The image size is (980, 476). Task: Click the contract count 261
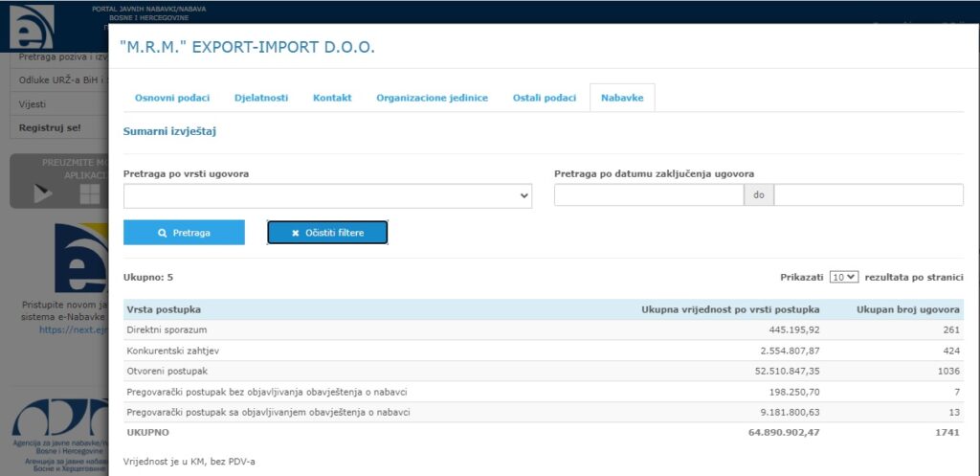click(x=952, y=330)
